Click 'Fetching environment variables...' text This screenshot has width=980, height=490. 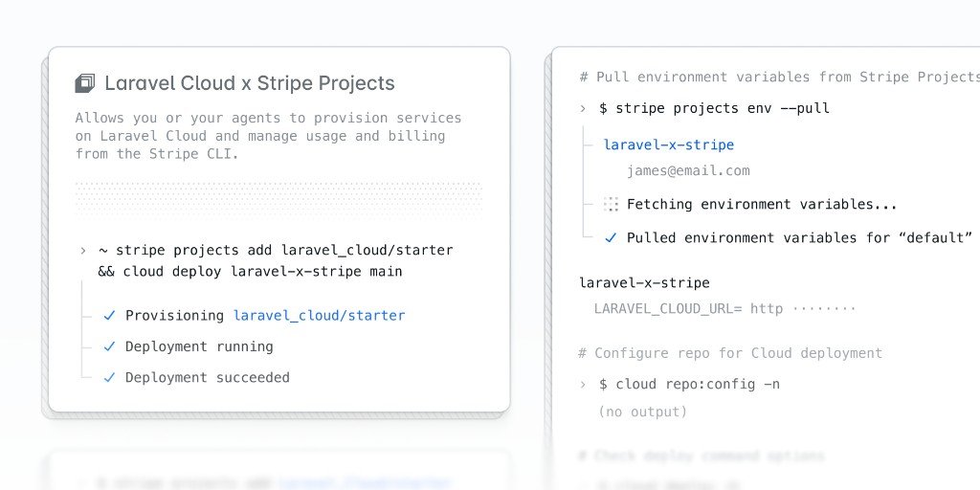pyautogui.click(x=762, y=205)
